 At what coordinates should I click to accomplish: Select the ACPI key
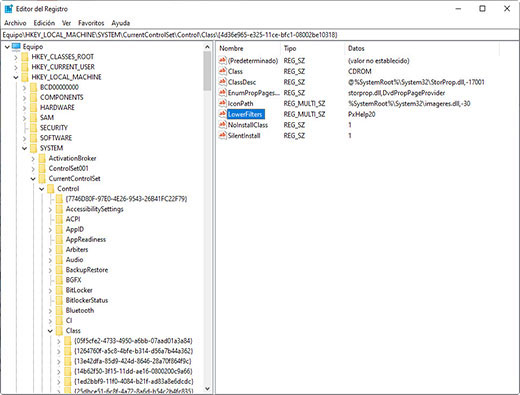pyautogui.click(x=73, y=219)
